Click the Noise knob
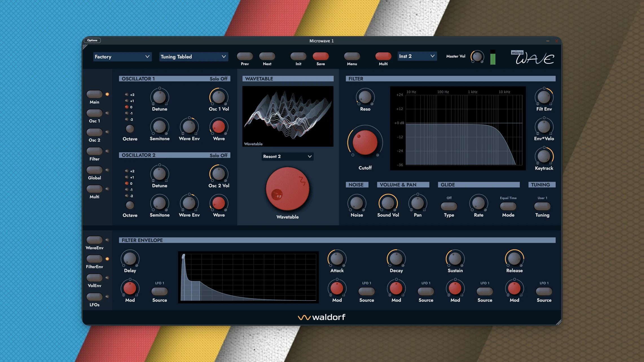This screenshot has height=362, width=644. pos(357,203)
